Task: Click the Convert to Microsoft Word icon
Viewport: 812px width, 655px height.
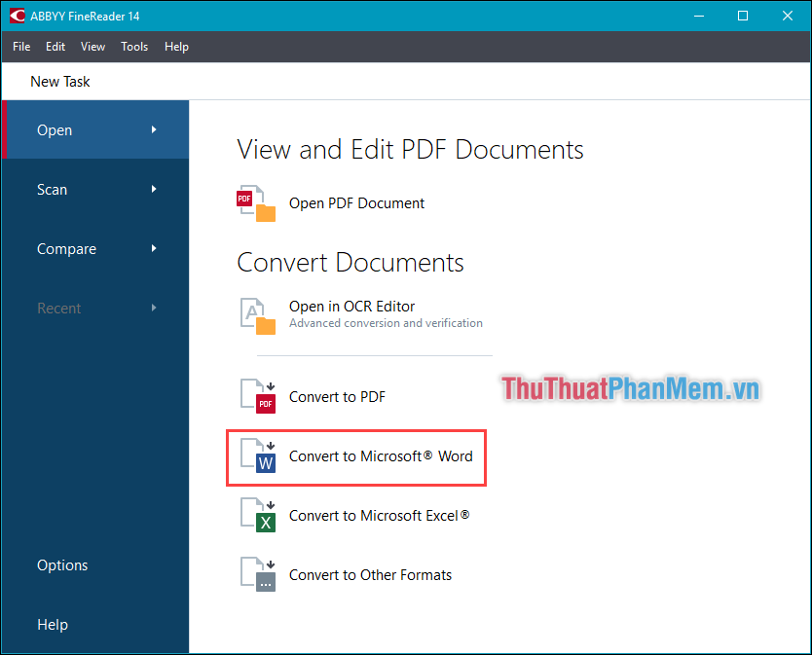Action: (258, 457)
